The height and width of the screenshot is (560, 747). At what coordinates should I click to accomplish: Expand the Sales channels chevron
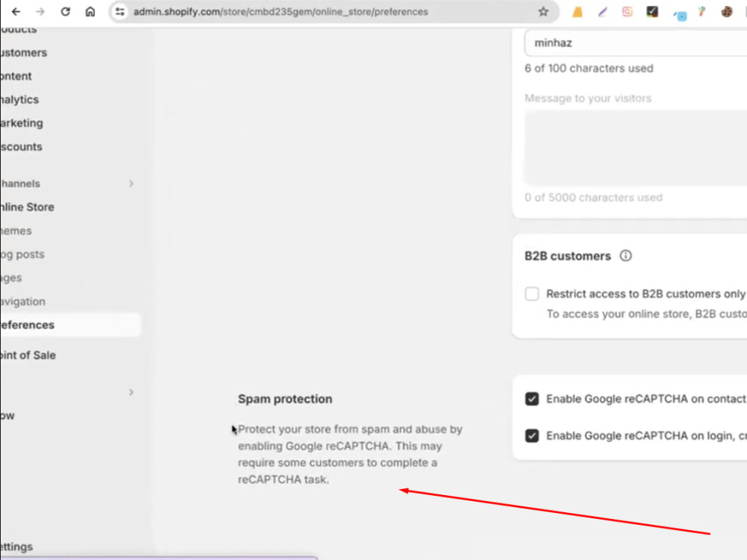tap(131, 184)
